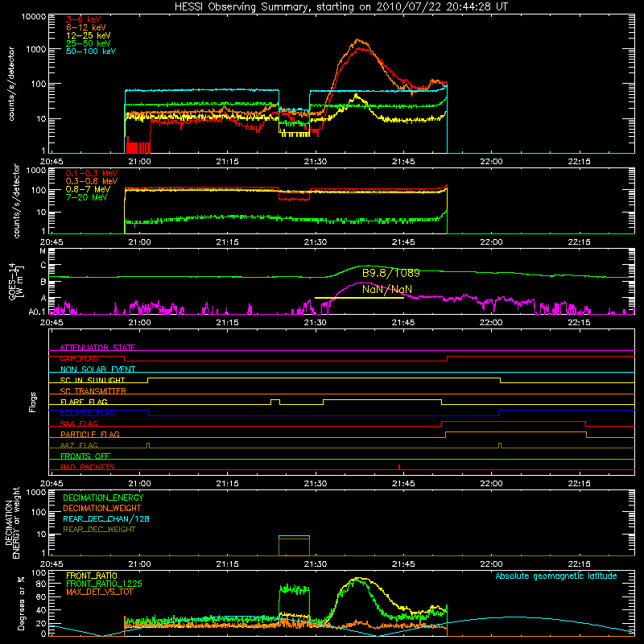Viewport: 644px width, 644px height.
Task: Select the BAD_PACKETS flag label
Action: (88, 467)
